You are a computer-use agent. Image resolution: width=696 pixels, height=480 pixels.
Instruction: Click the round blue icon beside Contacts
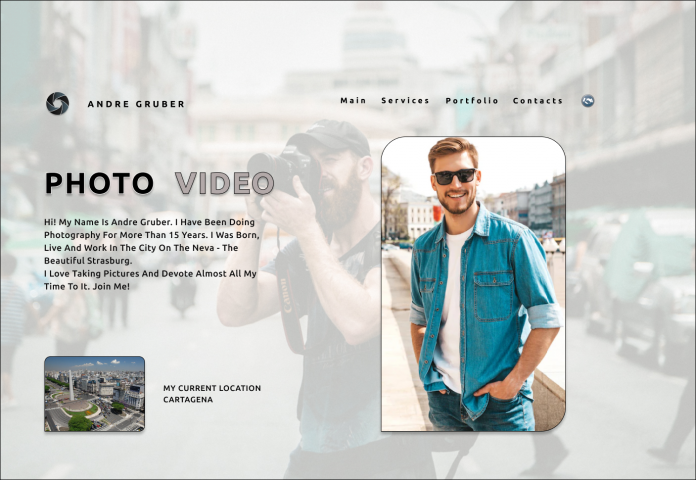pyautogui.click(x=588, y=101)
